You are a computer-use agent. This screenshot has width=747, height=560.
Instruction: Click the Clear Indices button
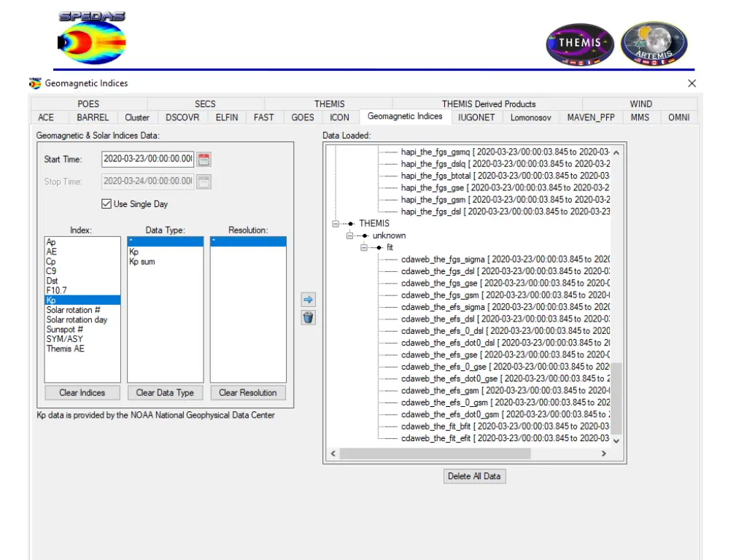point(82,393)
